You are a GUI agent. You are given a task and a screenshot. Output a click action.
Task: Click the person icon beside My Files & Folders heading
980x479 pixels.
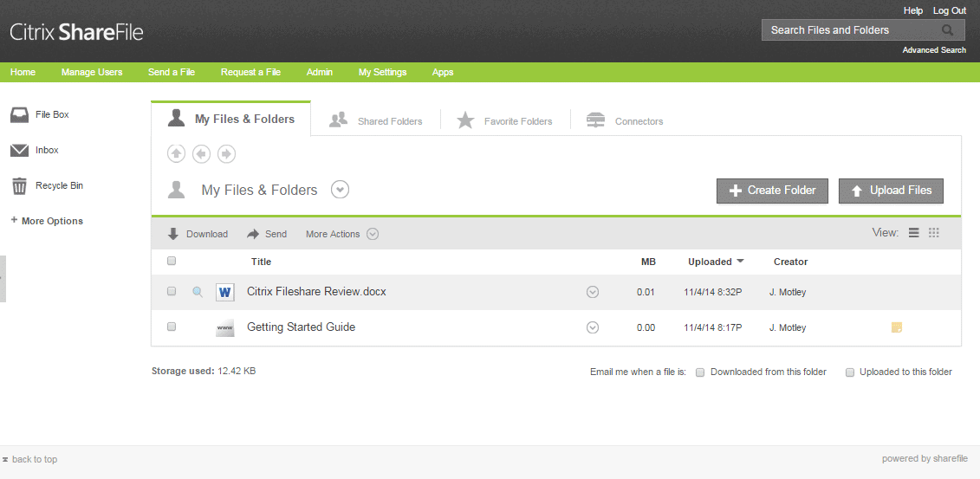pyautogui.click(x=176, y=190)
